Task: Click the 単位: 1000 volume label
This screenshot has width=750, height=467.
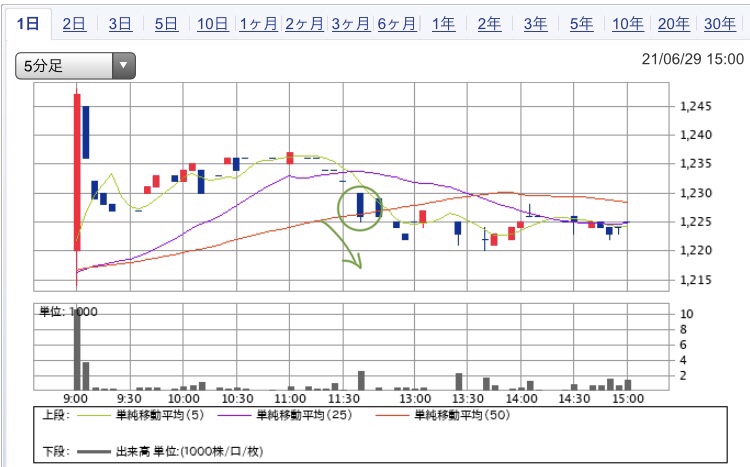Action: (68, 312)
